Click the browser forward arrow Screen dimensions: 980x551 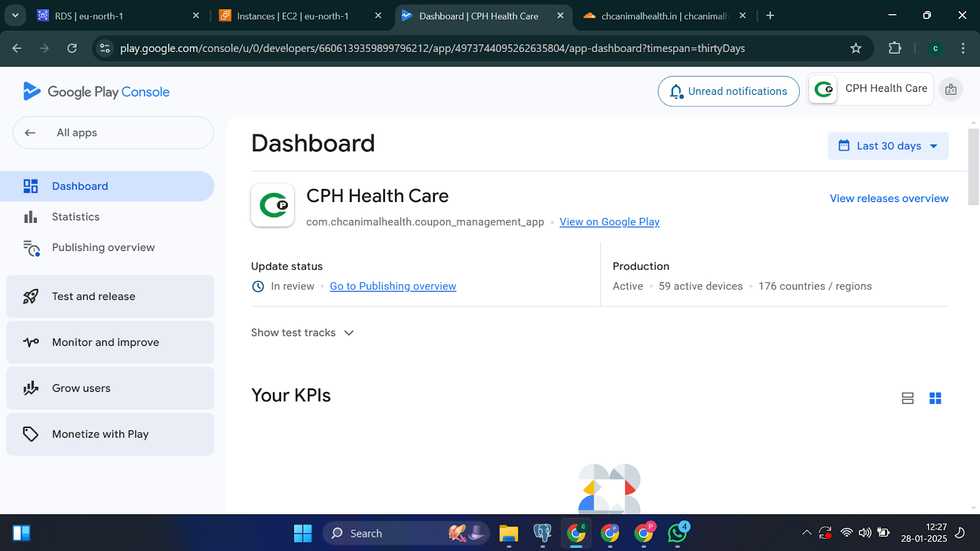44,48
